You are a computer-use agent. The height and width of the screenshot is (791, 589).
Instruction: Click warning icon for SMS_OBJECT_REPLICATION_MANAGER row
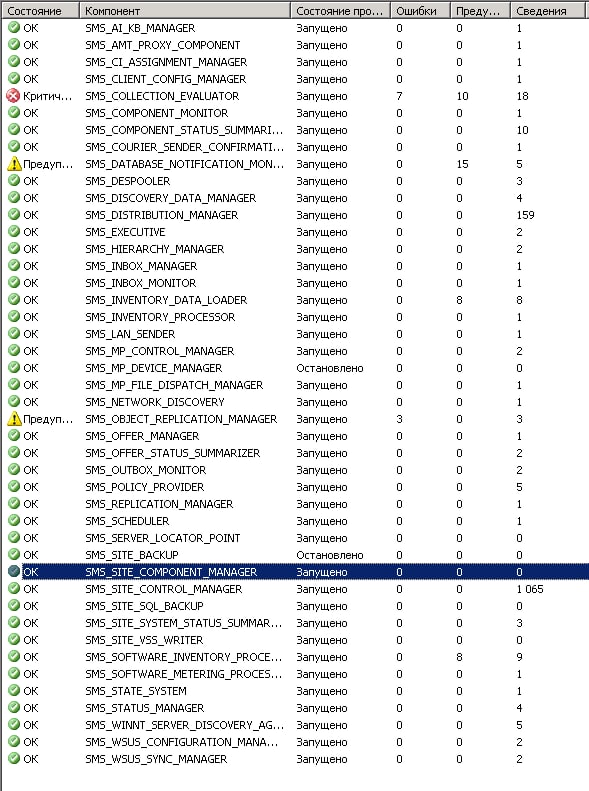pyautogui.click(x=15, y=419)
